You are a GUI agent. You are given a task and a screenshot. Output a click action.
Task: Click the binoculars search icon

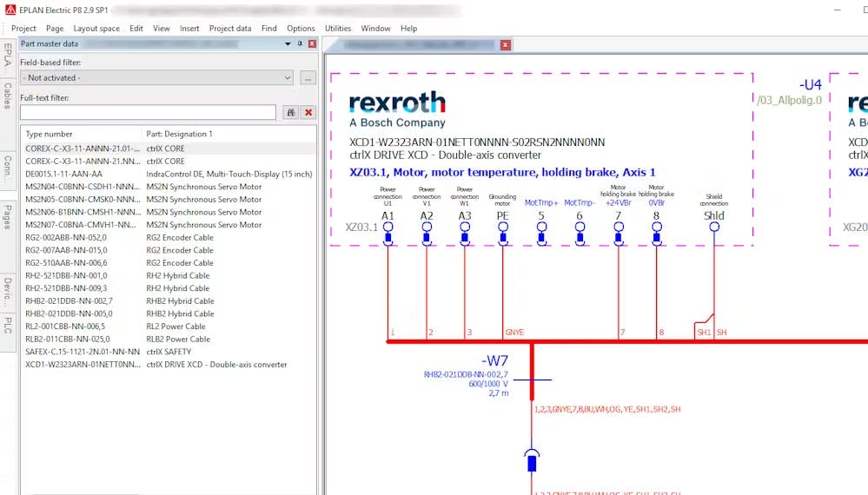pos(290,112)
